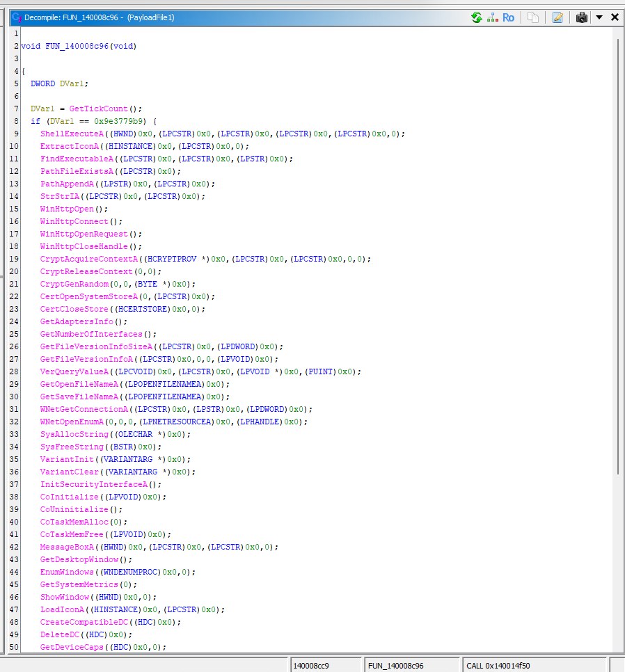
Task: Click the Decompile icon in the title bar
Action: point(17,17)
